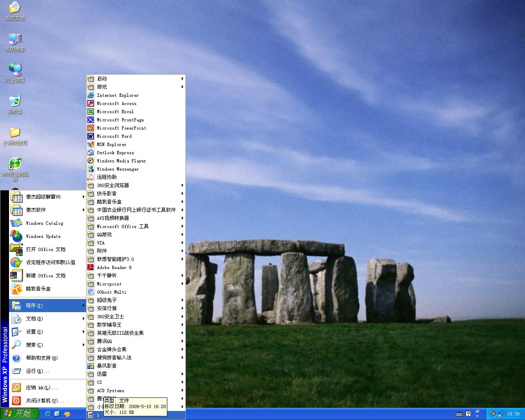Open 豪杰超级解霸V8 submenu in Start menu
Image resolution: width=525 pixels, height=420 pixels.
tap(47, 197)
